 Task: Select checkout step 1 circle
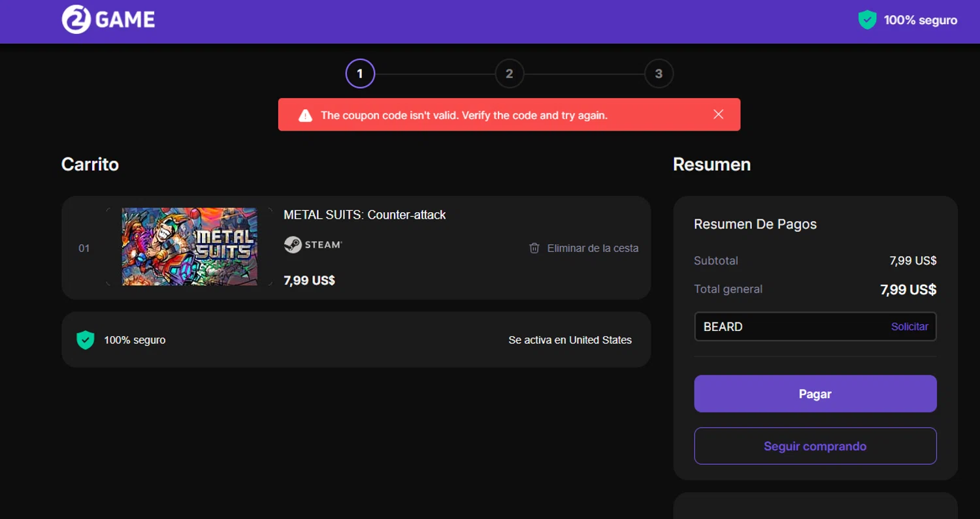coord(360,74)
